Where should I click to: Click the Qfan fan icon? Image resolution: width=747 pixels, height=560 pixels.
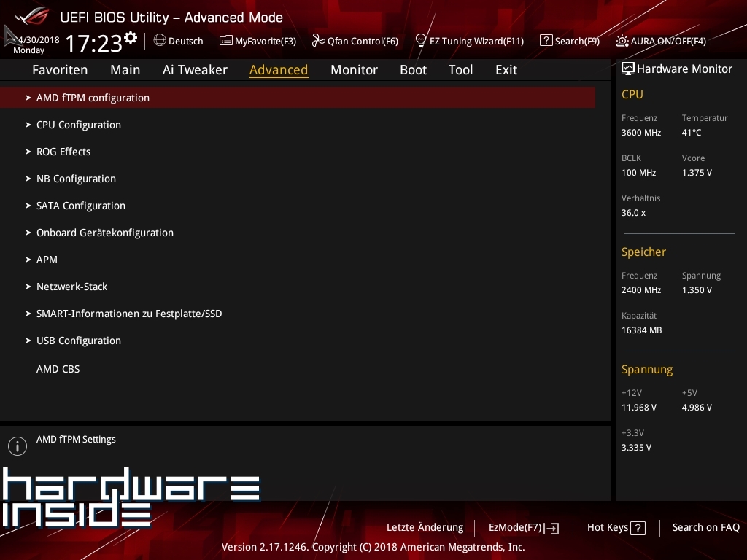coord(318,41)
